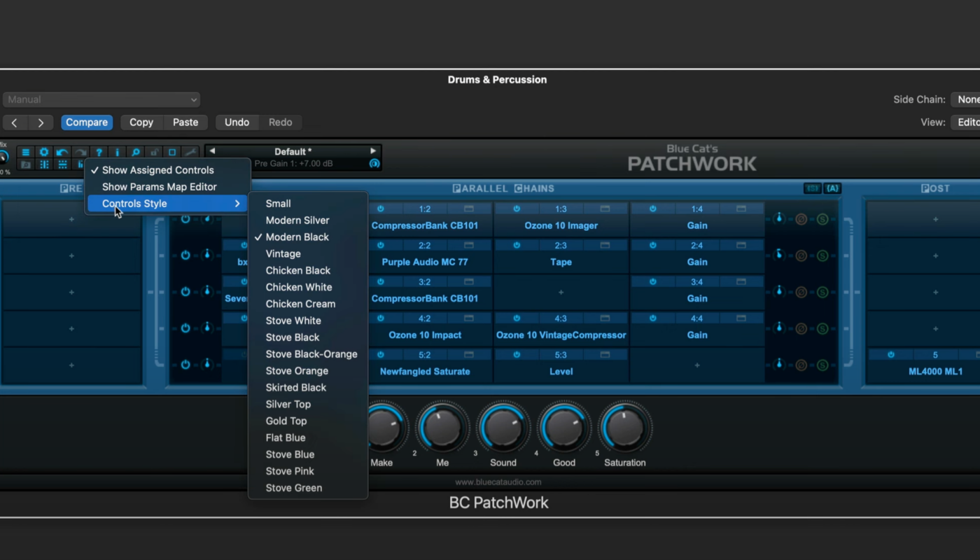Open the editor window icon of slot 2:3

point(605,245)
